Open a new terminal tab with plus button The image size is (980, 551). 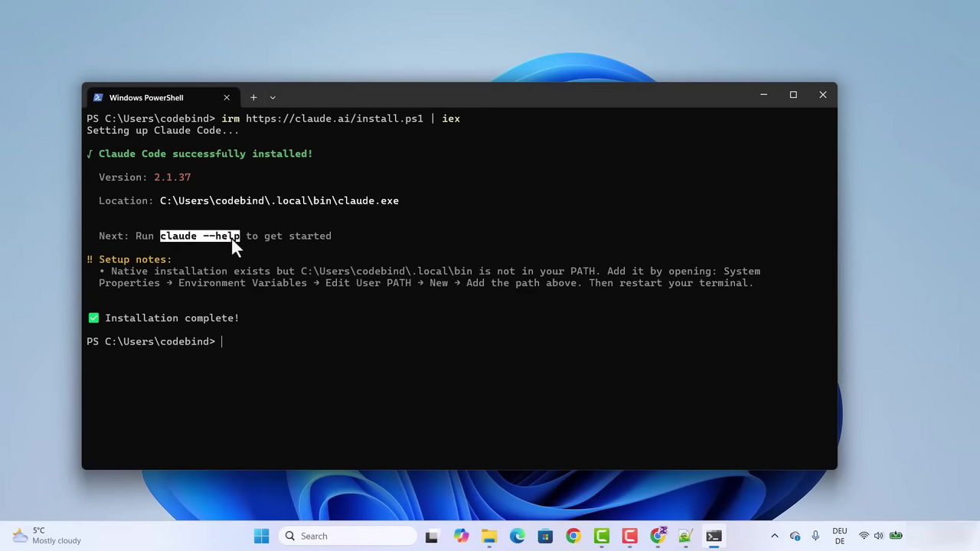253,97
